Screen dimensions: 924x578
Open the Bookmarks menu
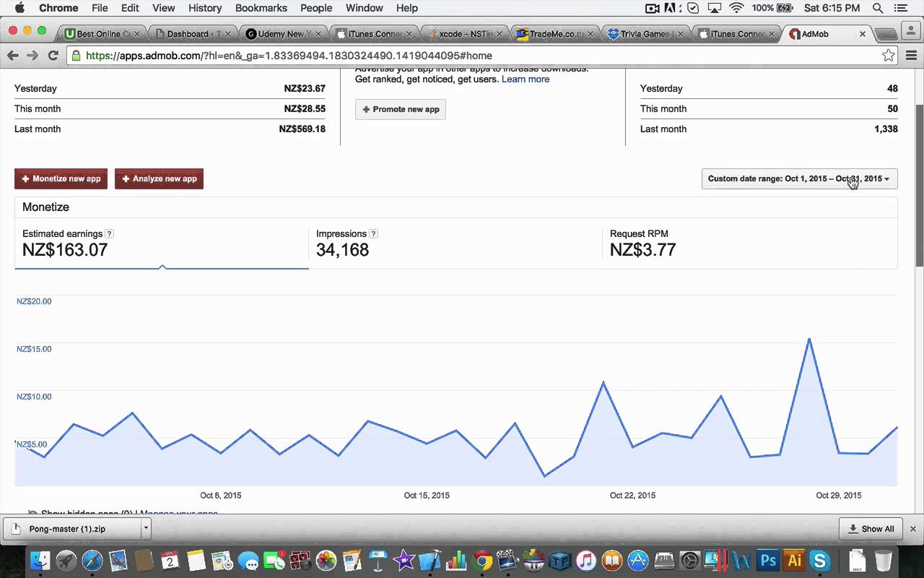click(x=261, y=8)
